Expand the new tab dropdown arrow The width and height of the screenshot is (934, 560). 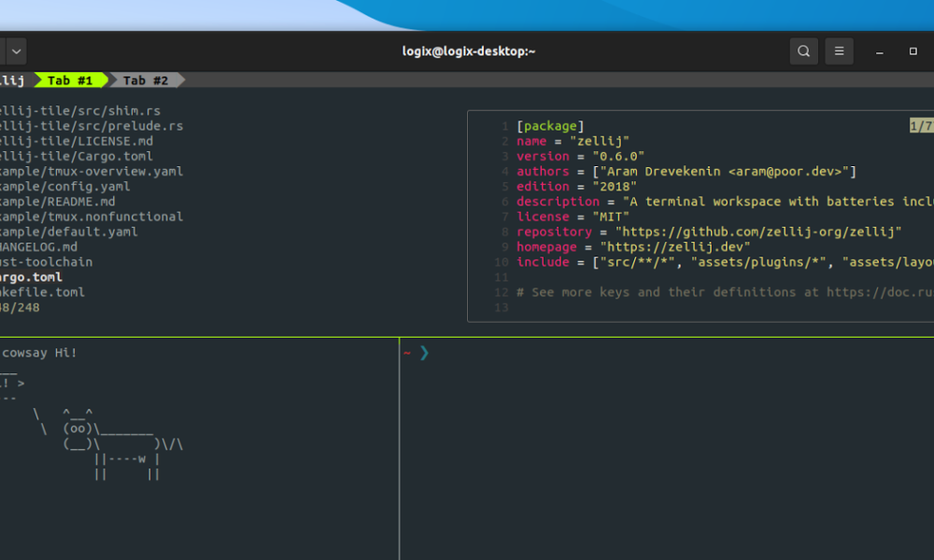[16, 51]
